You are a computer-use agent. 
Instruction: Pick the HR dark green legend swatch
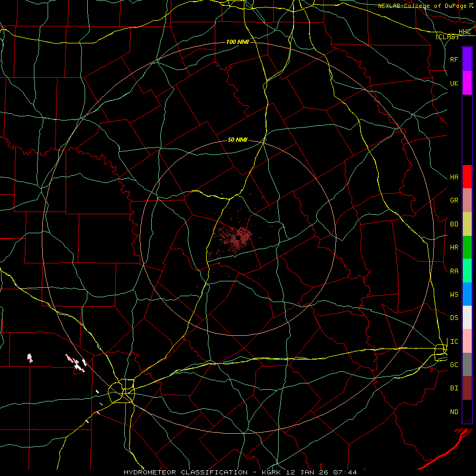point(467,248)
